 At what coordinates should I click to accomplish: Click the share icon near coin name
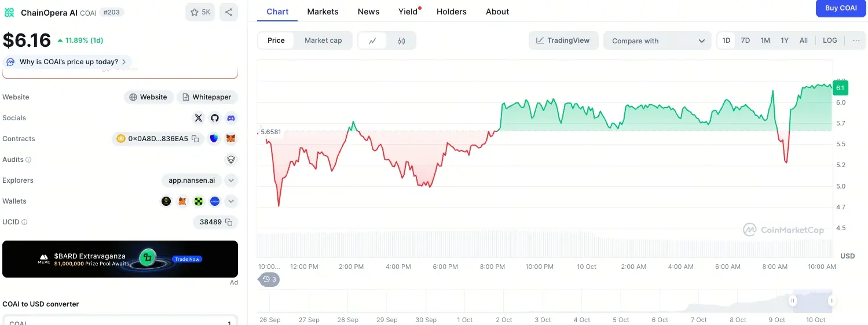tap(229, 12)
